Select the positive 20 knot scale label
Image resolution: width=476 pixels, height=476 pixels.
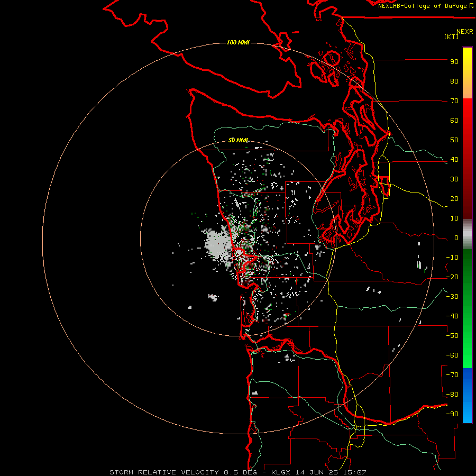pyautogui.click(x=454, y=198)
